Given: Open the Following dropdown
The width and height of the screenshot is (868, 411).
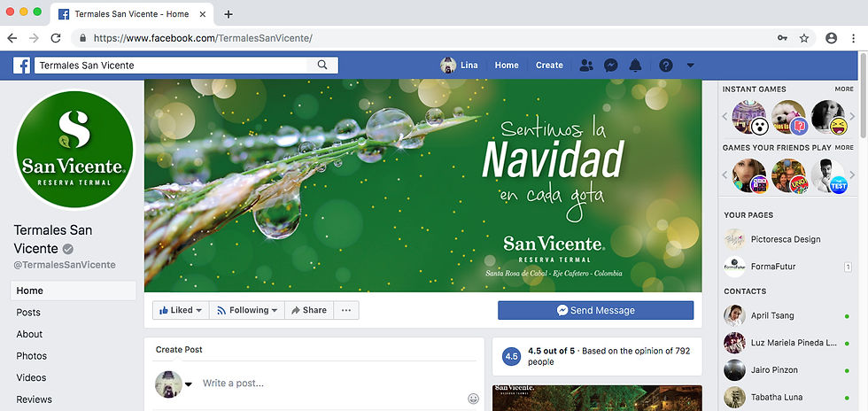Looking at the screenshot, I should pos(247,310).
